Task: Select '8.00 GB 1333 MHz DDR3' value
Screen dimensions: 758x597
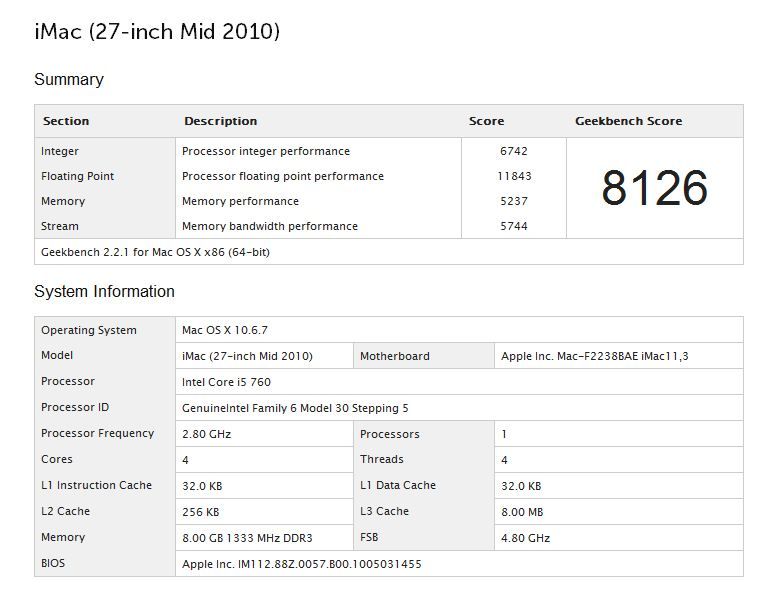Action: [247, 539]
